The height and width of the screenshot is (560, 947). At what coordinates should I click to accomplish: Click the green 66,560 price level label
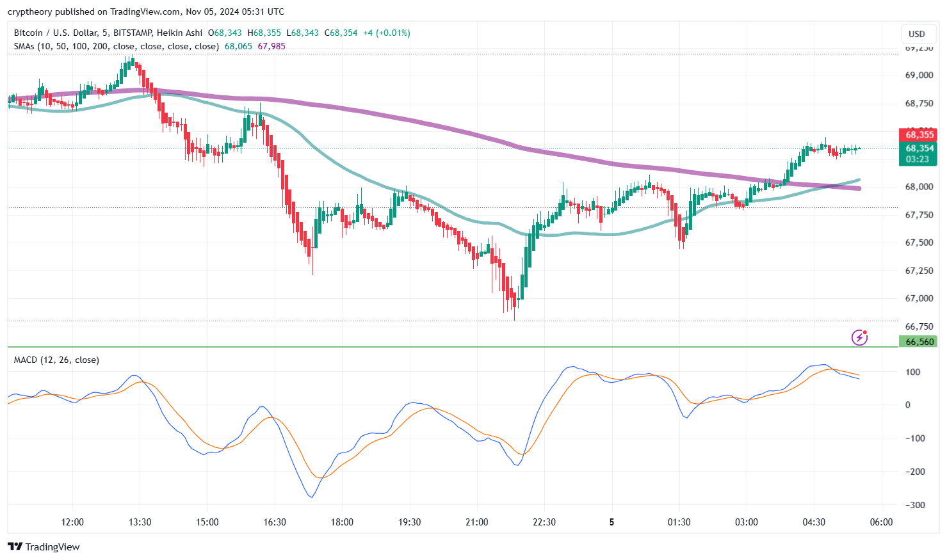point(919,342)
